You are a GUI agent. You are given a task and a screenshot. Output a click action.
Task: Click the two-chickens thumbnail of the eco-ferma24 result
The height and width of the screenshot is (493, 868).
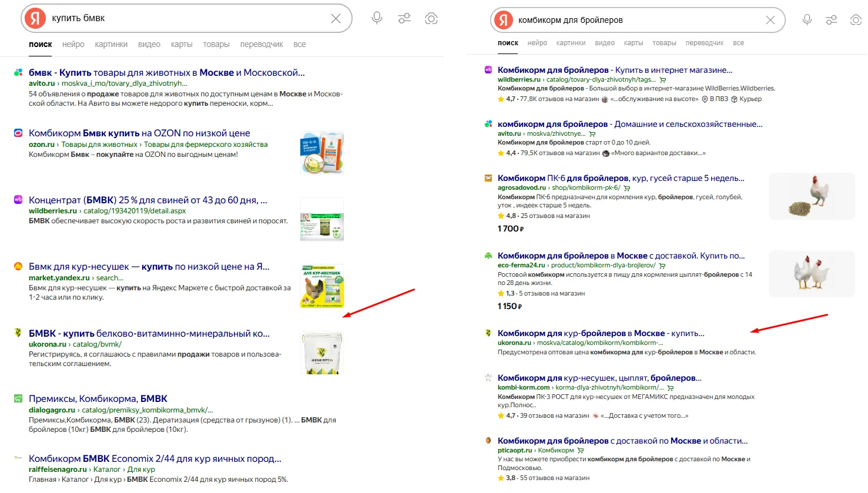pos(812,274)
